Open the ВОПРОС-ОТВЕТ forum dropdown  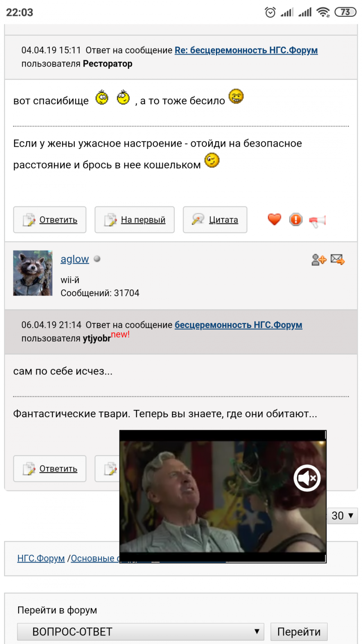(x=141, y=631)
